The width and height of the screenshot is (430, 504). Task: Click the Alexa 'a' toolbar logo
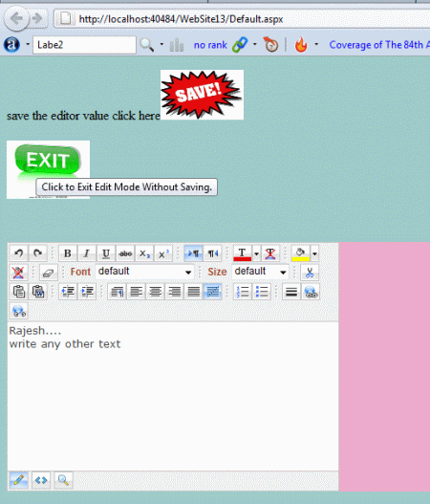[11, 45]
